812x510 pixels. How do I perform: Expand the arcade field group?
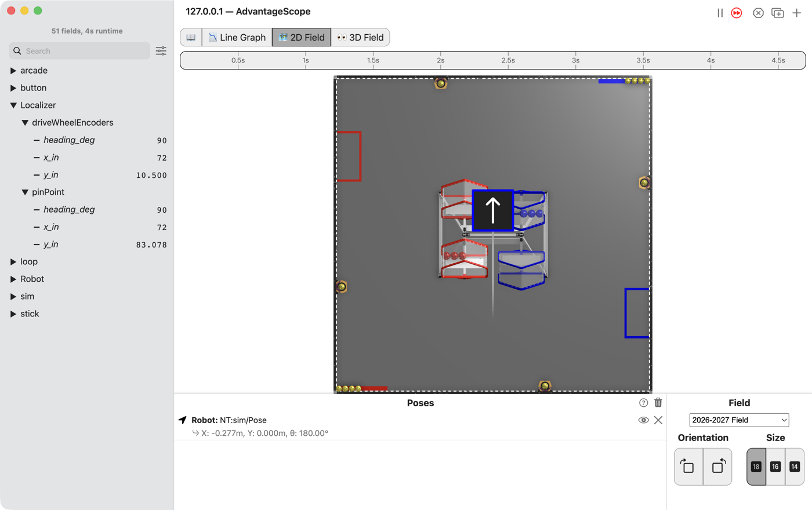point(13,71)
